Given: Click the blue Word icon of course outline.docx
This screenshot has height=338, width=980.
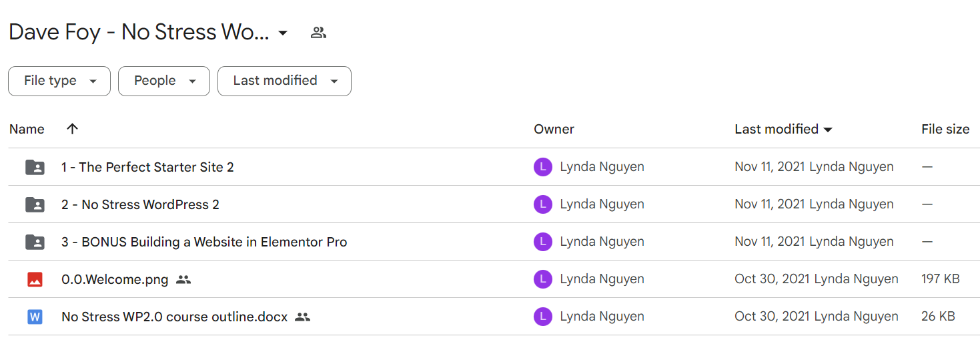Looking at the screenshot, I should coord(35,317).
